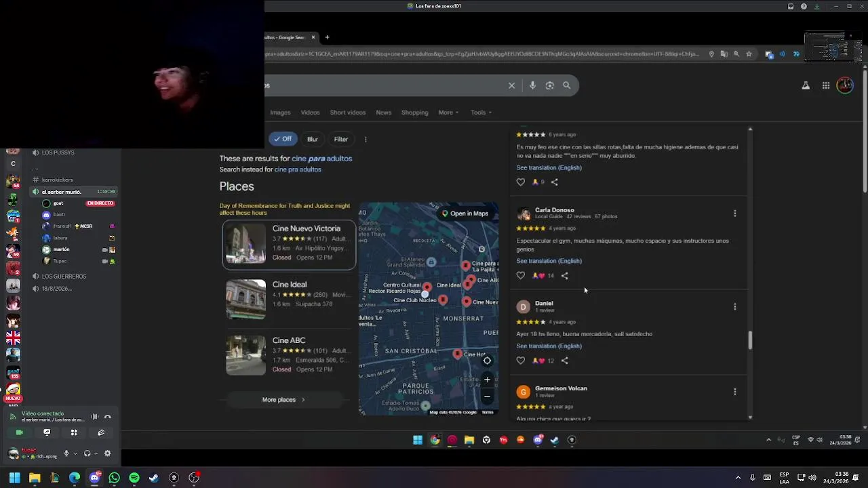The height and width of the screenshot is (488, 868).
Task: Mute Discord microphone
Action: point(66,453)
